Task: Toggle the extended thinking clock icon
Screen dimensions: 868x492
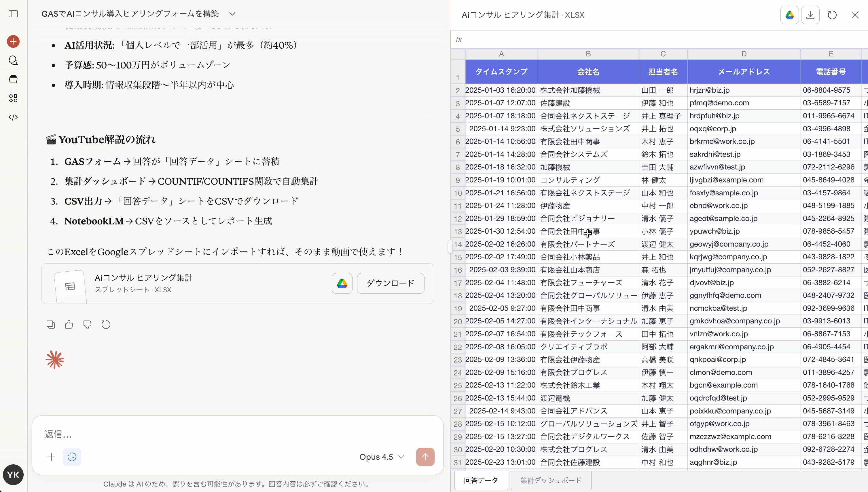Action: (x=72, y=457)
